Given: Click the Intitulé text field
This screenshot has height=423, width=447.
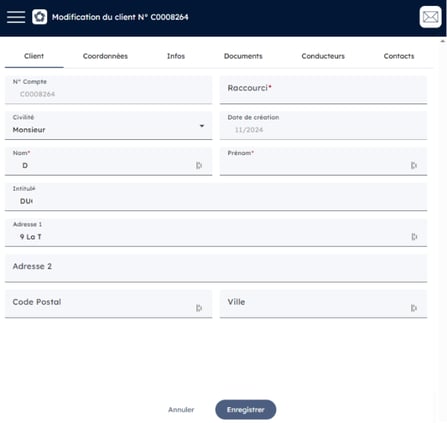Looking at the screenshot, I should click(x=216, y=197).
